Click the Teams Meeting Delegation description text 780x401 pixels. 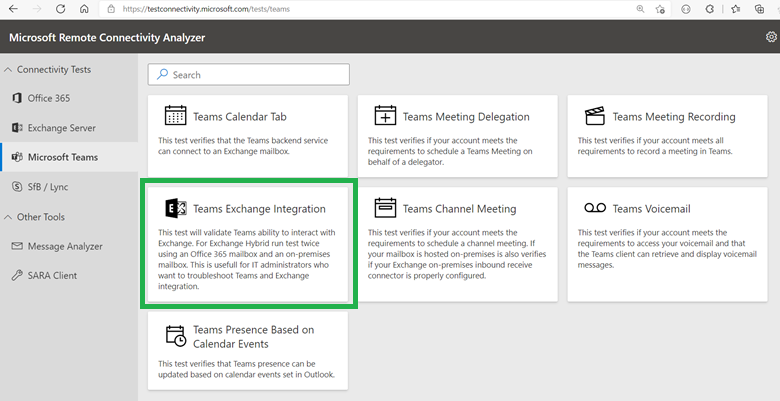point(450,151)
